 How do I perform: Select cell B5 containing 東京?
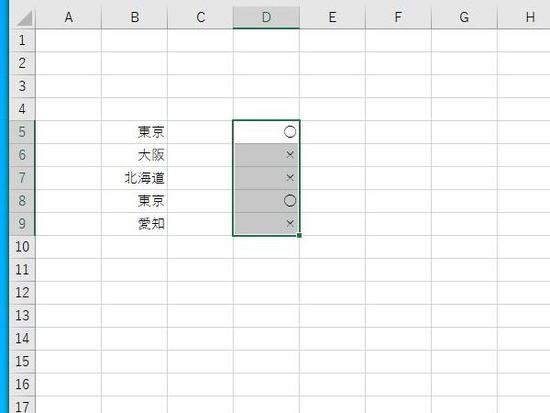coord(134,132)
